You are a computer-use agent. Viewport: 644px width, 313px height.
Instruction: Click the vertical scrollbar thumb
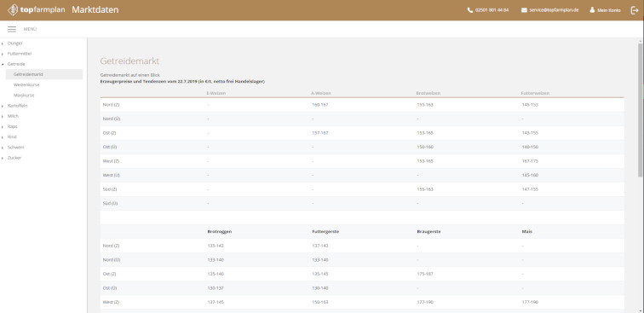pyautogui.click(x=641, y=110)
